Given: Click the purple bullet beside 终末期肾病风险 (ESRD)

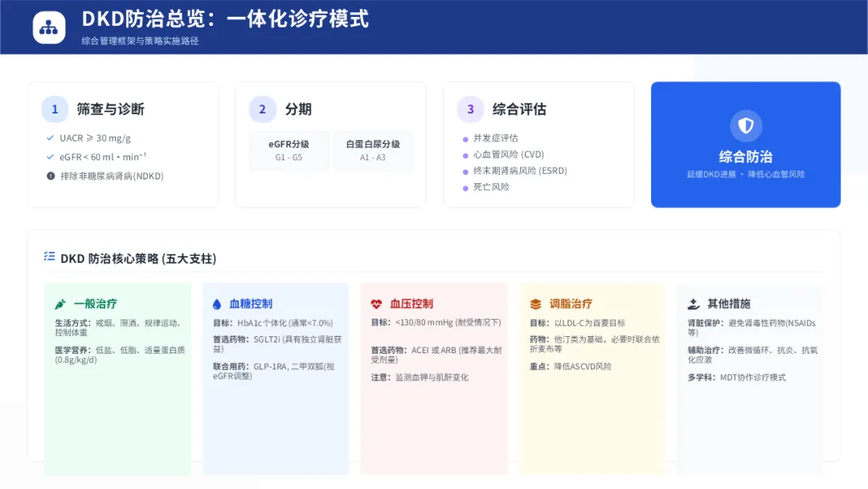Looking at the screenshot, I should click(x=465, y=172).
